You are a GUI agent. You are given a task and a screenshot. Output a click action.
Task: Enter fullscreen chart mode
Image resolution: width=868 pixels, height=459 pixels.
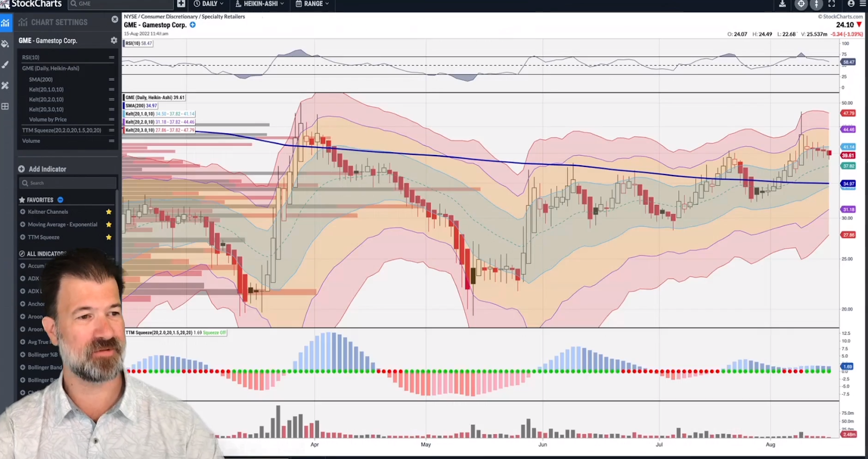pyautogui.click(x=832, y=4)
